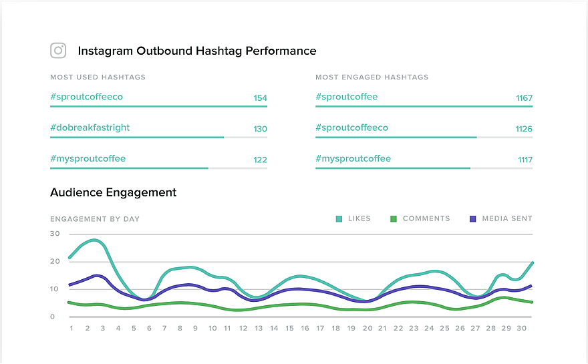Open #sproutcoffeeco in Most Engaged Hashtags
588x364 pixels.
pos(351,128)
